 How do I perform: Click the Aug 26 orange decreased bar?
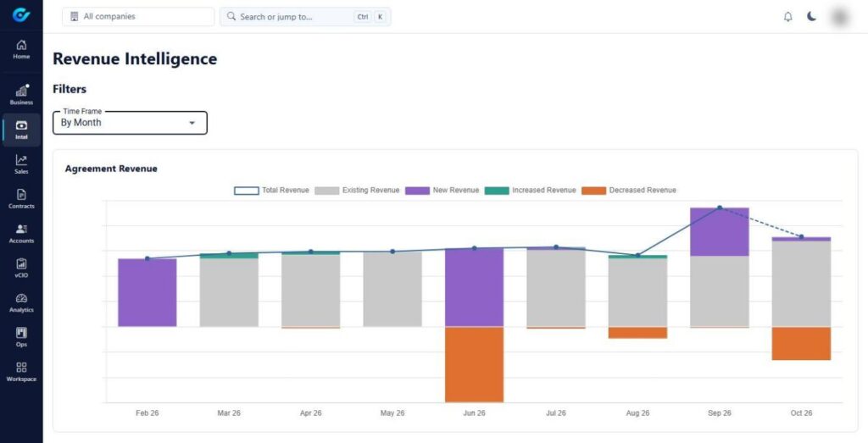[x=637, y=332]
